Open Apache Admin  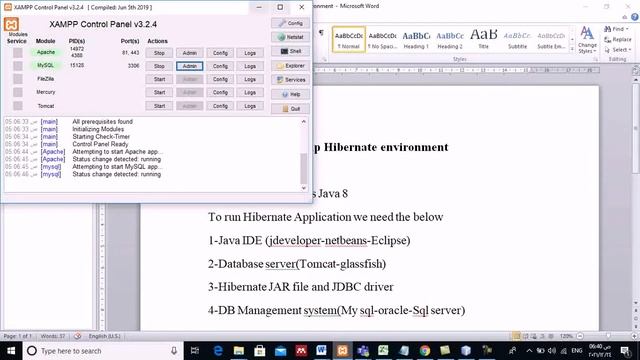(x=189, y=53)
